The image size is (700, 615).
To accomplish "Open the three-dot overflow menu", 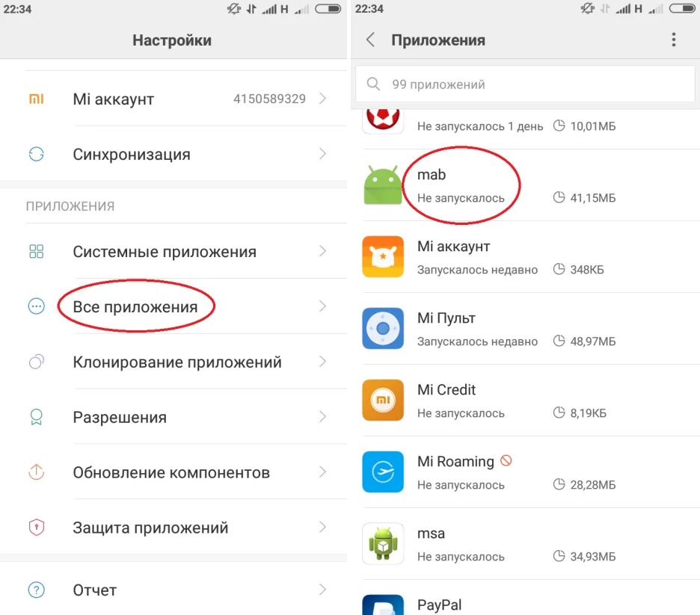I will pyautogui.click(x=674, y=40).
